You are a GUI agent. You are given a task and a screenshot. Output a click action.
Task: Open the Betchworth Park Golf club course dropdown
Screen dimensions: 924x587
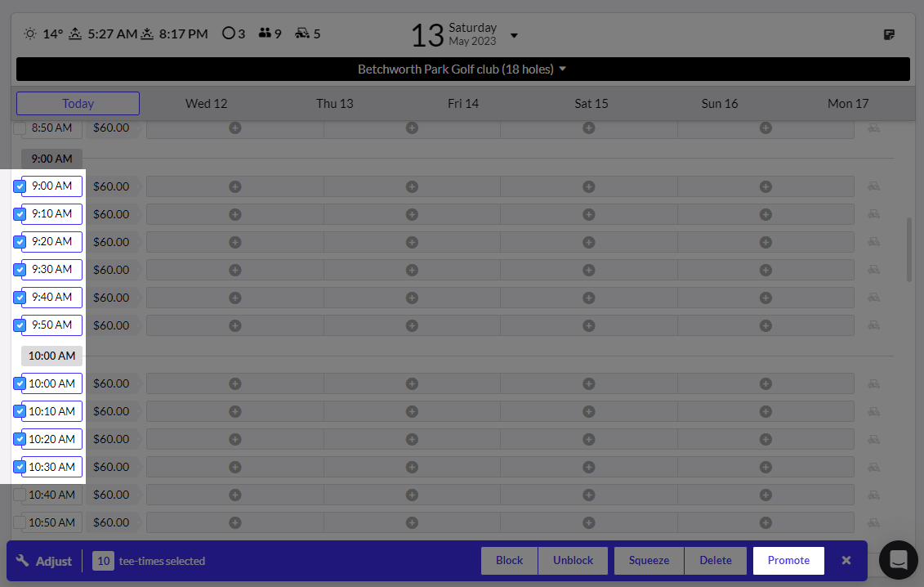pyautogui.click(x=462, y=69)
